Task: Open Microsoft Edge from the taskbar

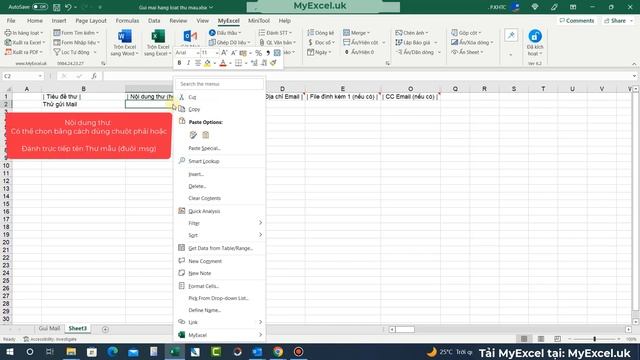Action: (x=113, y=352)
